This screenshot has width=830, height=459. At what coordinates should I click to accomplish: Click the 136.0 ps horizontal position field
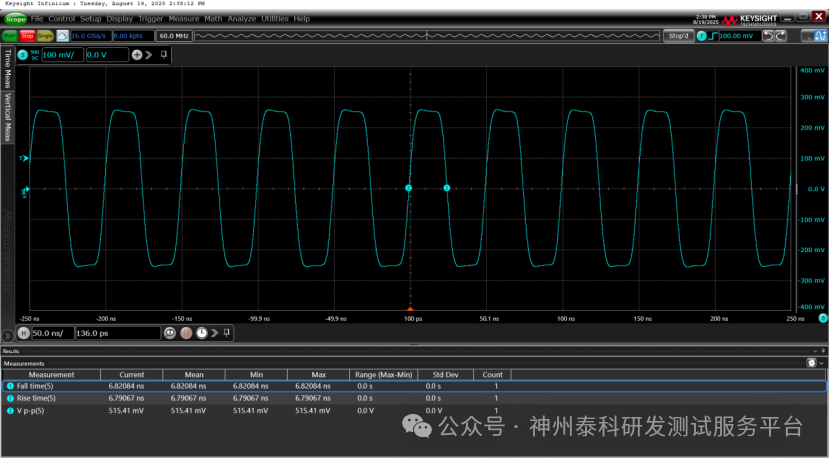(118, 333)
